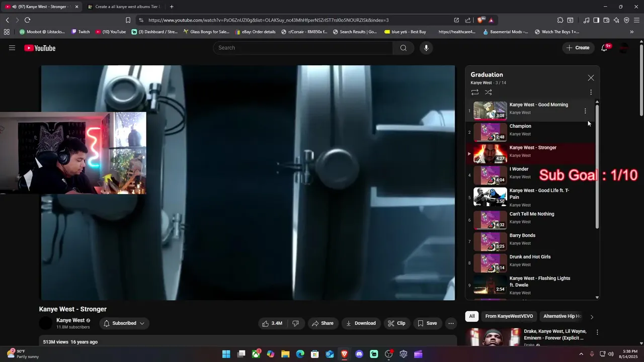Open Brave Wallet icon
This screenshot has width=644, height=362.
click(x=606, y=20)
